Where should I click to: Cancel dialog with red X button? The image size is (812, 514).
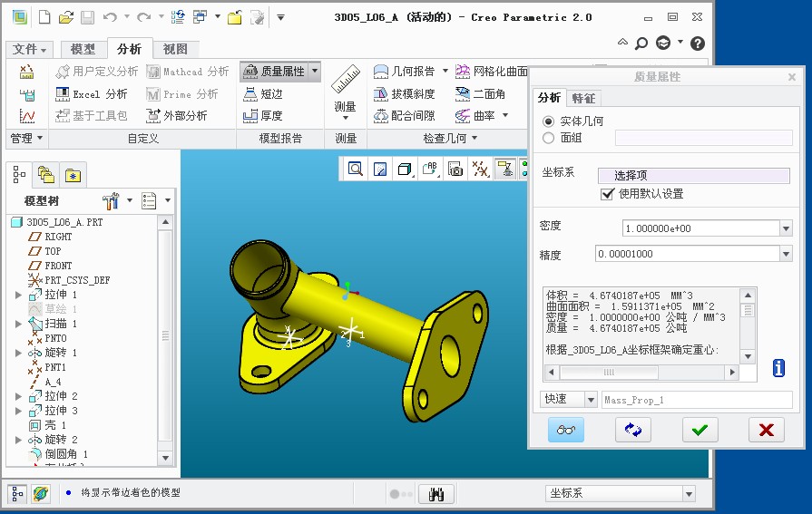point(766,430)
